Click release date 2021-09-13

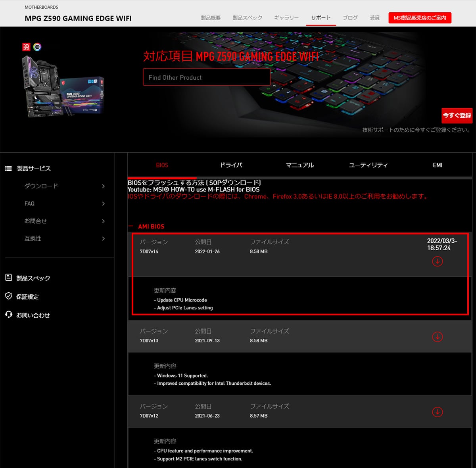207,341
